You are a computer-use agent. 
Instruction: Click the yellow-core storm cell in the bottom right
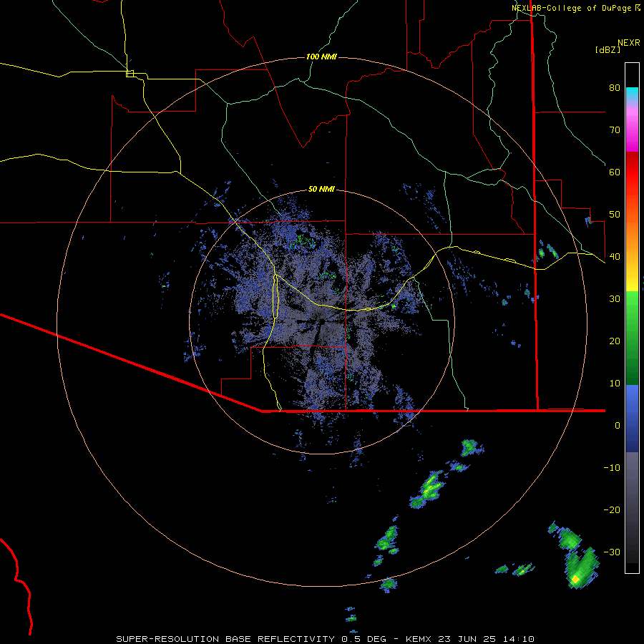coord(575,579)
